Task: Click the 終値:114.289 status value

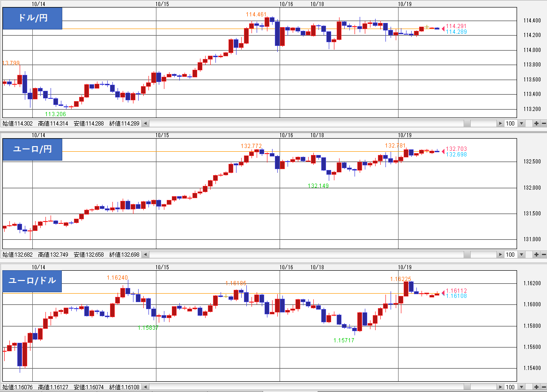Action: click(124, 124)
